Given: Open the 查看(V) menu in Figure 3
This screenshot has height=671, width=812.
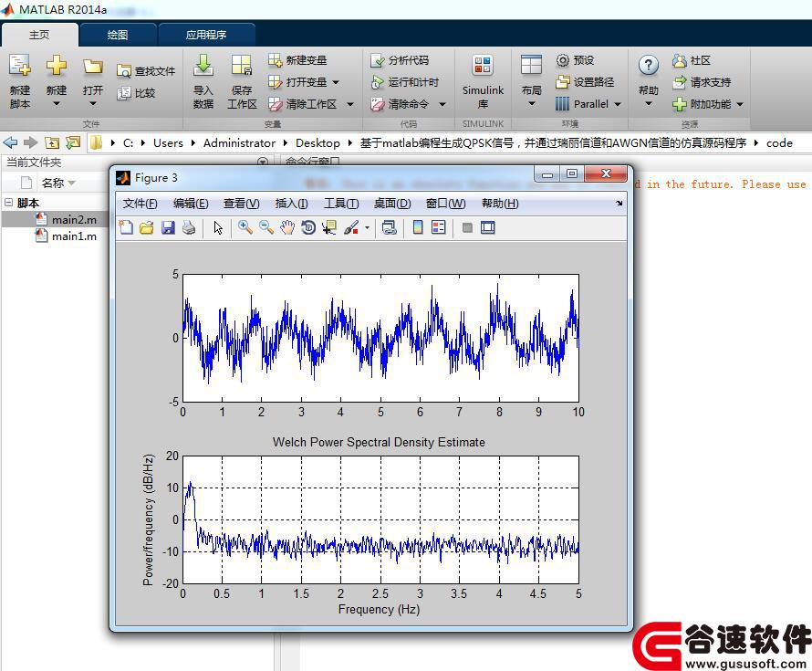Looking at the screenshot, I should 242,203.
